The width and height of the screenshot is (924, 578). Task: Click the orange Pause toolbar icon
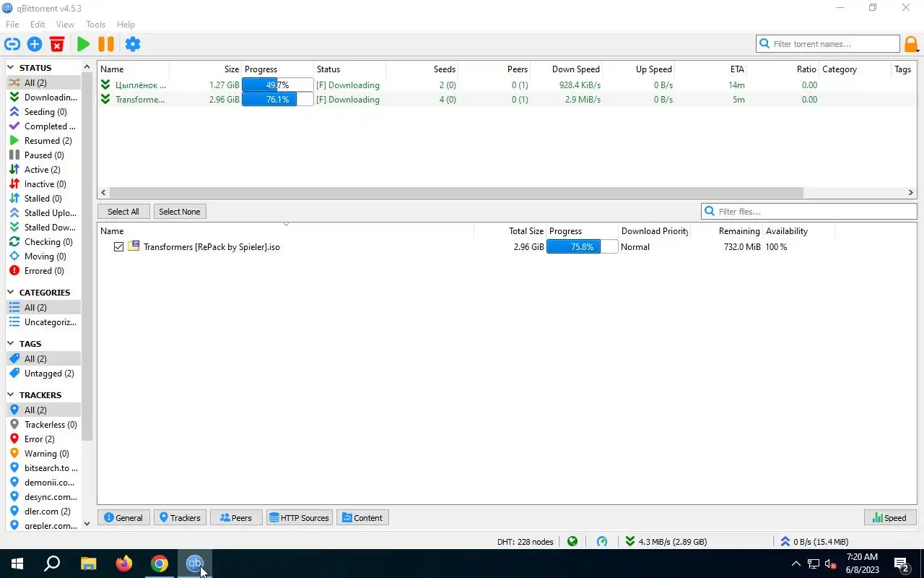coord(106,44)
